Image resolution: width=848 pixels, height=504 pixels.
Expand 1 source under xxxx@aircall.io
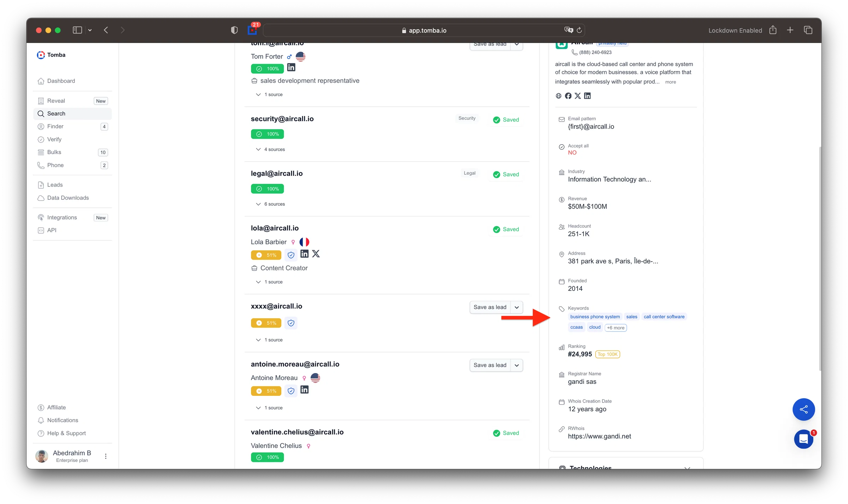269,340
